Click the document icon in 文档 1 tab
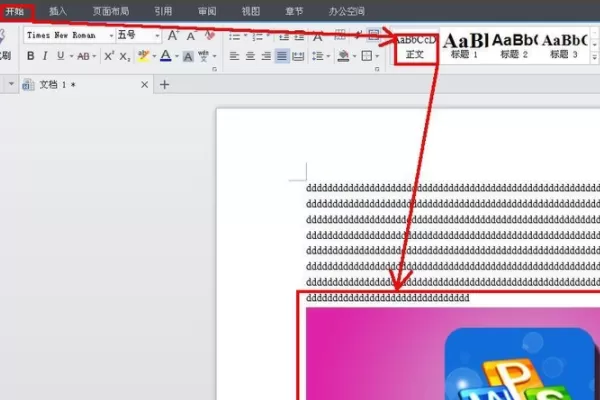Viewport: 600px width, 400px height. point(28,84)
